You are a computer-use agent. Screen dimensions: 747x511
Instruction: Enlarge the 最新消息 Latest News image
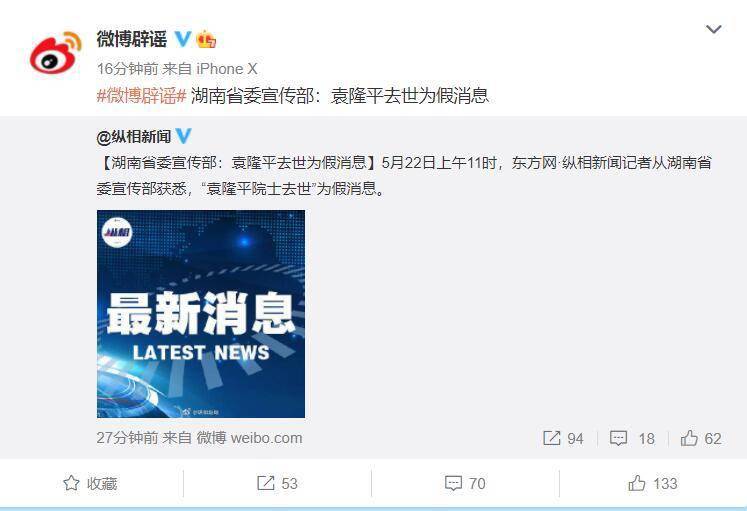(201, 314)
